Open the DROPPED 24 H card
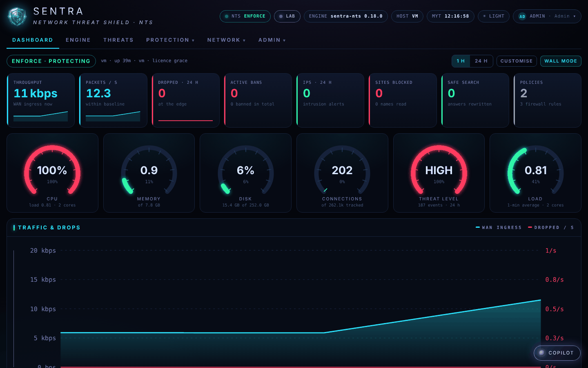Viewport: 588px width, 368px height. click(x=185, y=101)
